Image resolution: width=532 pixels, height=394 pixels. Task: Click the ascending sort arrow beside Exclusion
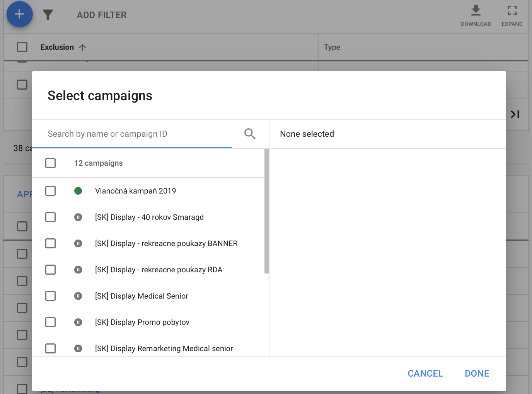[x=82, y=48]
